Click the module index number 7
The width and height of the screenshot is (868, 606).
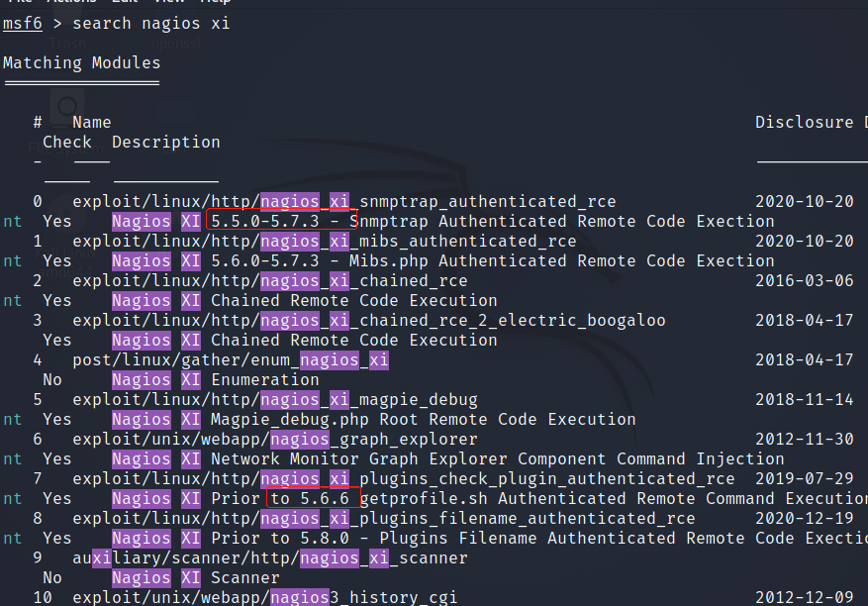pos(38,478)
